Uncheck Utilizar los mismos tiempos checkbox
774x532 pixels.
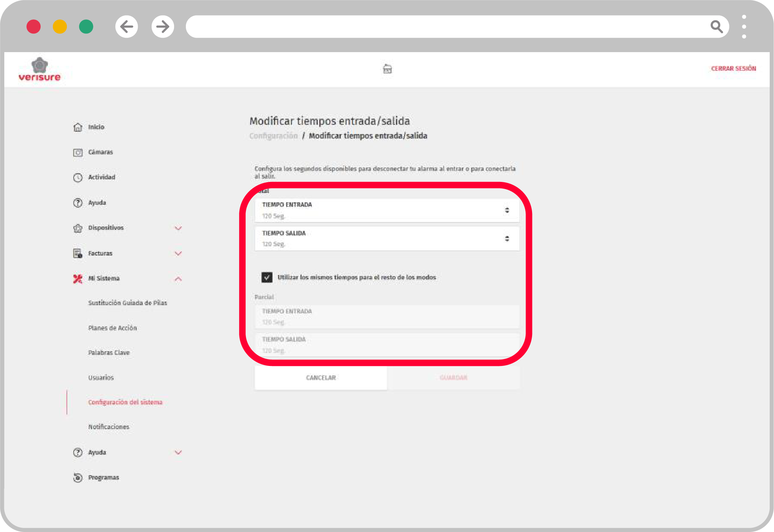coord(267,277)
